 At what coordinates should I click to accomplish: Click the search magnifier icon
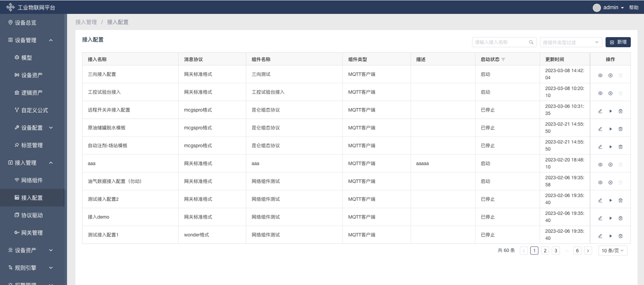(531, 42)
